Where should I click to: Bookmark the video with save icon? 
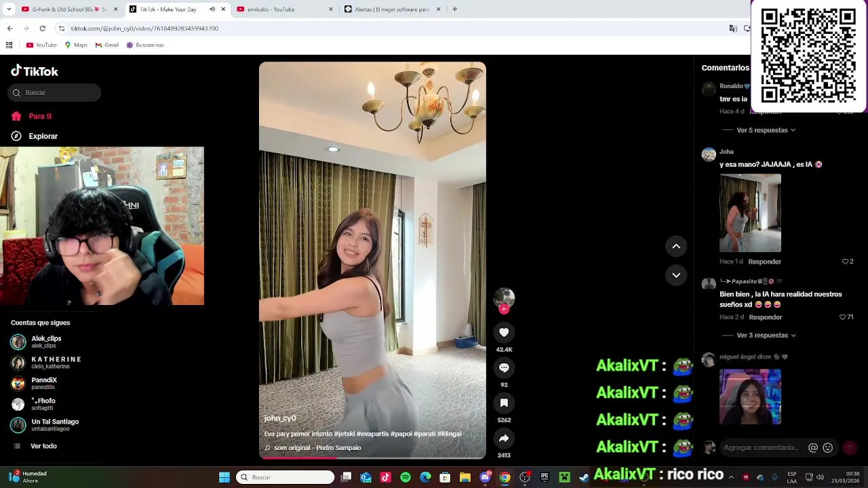pyautogui.click(x=504, y=403)
